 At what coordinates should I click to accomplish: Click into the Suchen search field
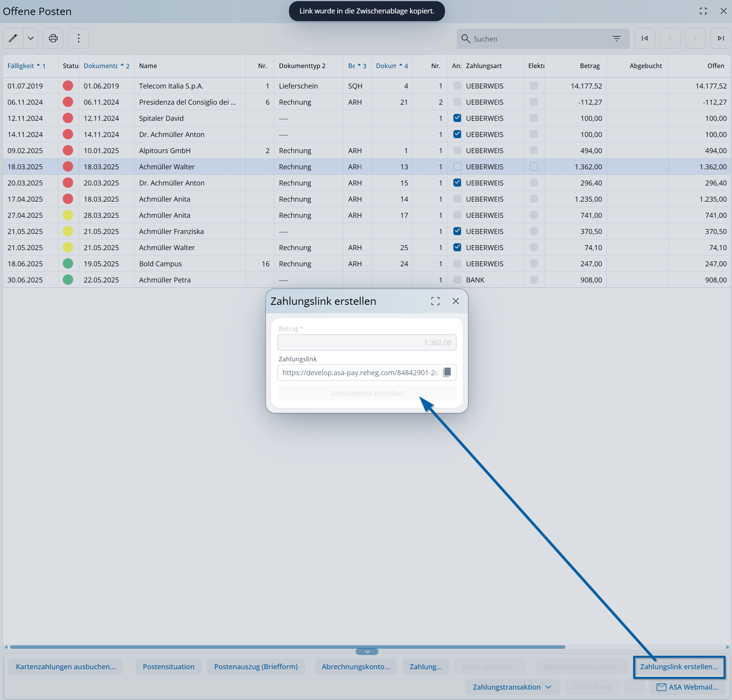pyautogui.click(x=539, y=39)
